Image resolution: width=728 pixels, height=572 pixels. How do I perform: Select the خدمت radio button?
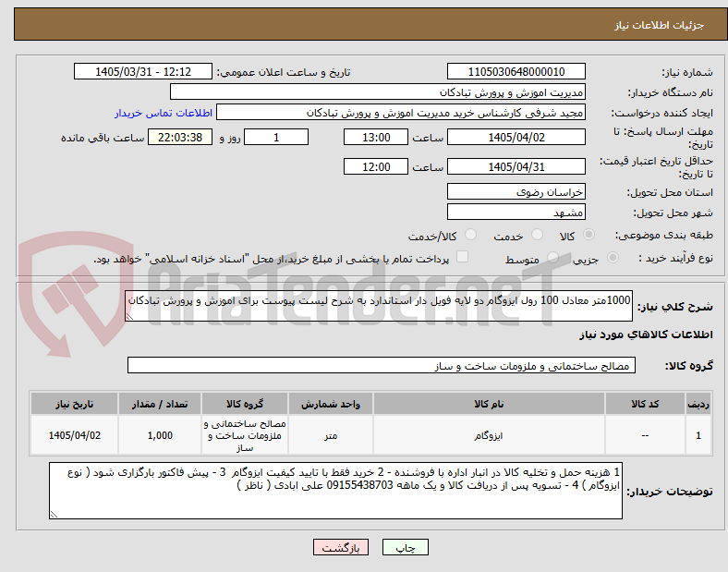click(537, 235)
